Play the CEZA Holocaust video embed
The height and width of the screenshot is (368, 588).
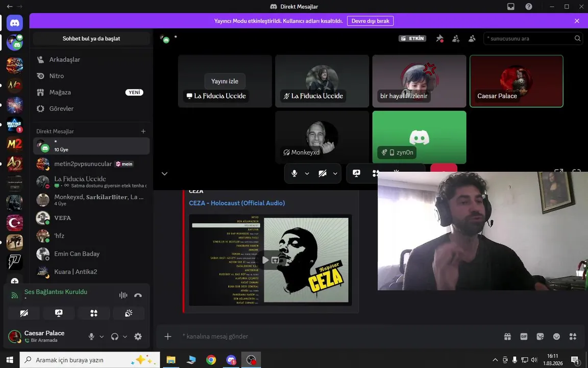265,260
